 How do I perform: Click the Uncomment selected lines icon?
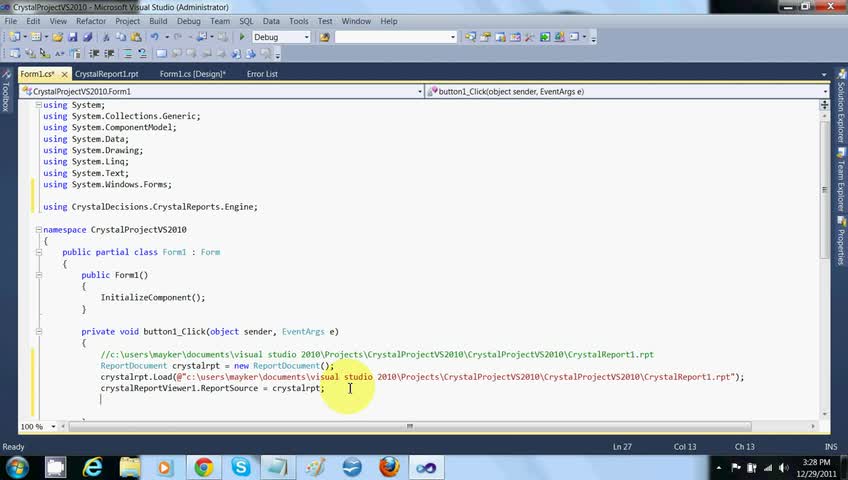pos(142,54)
